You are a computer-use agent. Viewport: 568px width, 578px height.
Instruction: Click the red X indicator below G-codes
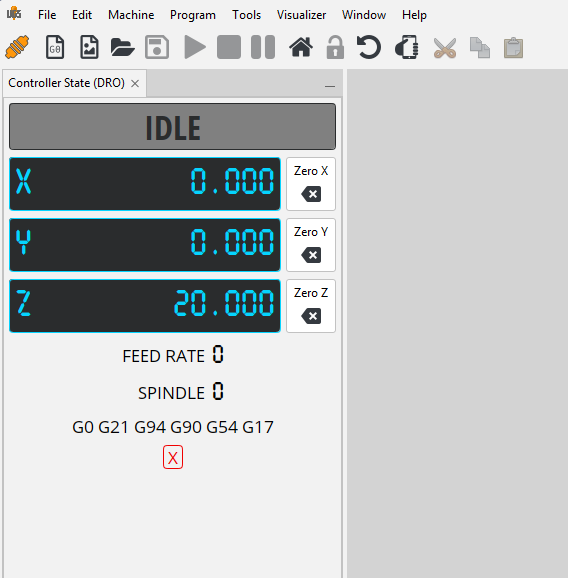173,457
